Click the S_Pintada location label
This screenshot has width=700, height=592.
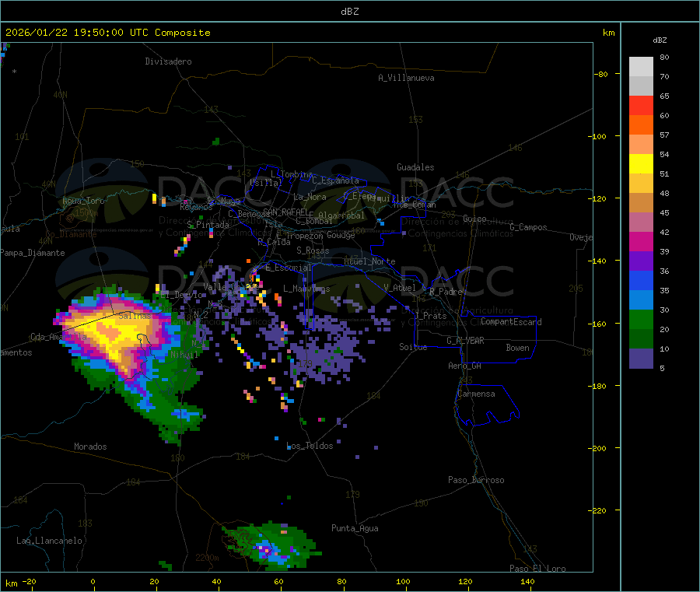208,225
